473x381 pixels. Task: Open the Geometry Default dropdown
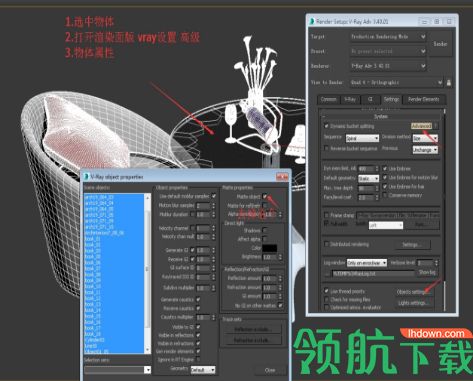203,370
